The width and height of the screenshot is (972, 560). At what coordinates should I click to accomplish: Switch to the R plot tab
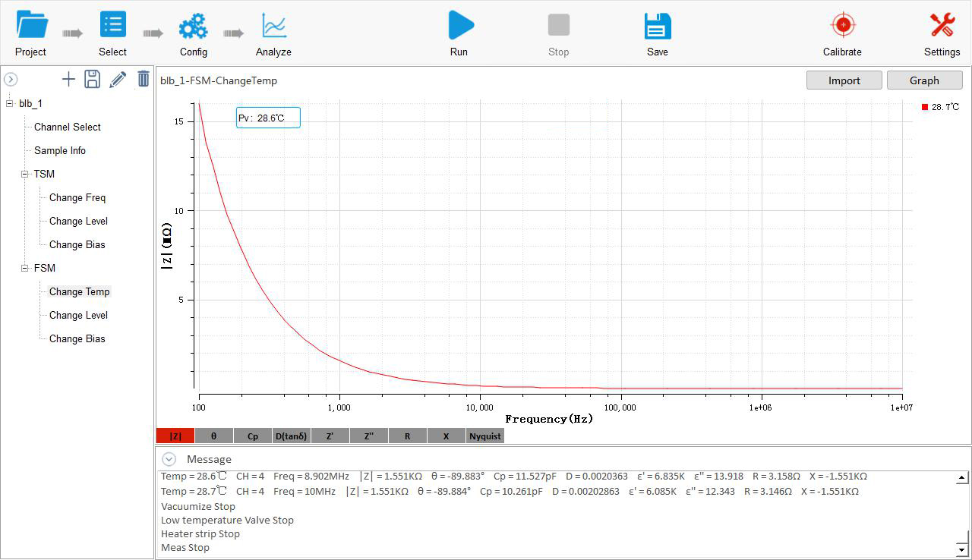click(x=408, y=436)
